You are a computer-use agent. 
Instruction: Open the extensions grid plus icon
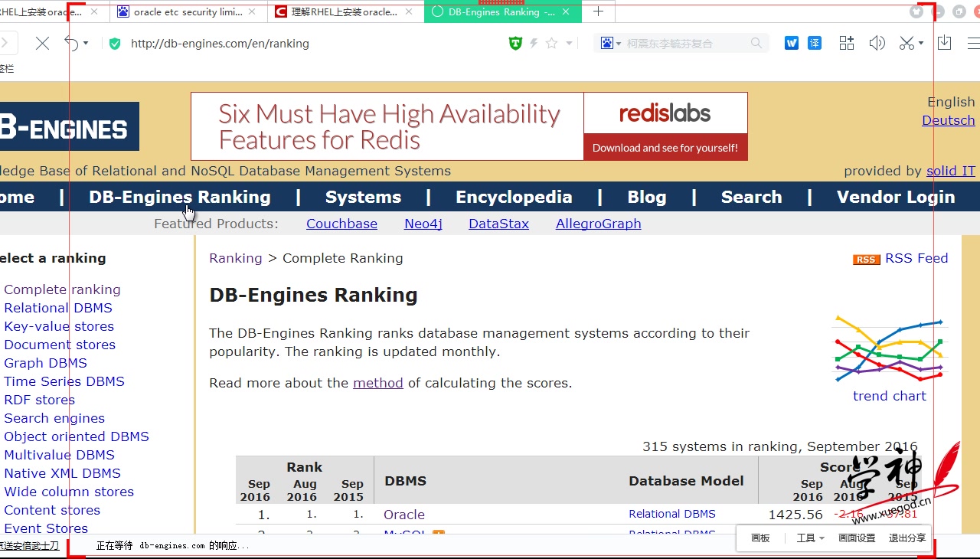coord(846,44)
